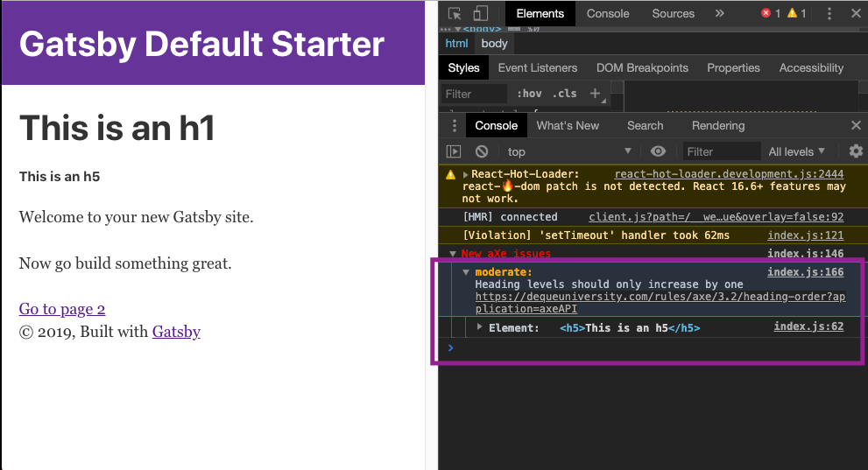Select the body breadcrumb

click(x=494, y=43)
